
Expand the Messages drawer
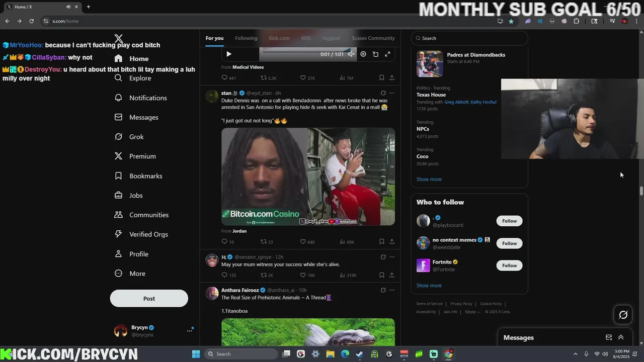point(621,337)
